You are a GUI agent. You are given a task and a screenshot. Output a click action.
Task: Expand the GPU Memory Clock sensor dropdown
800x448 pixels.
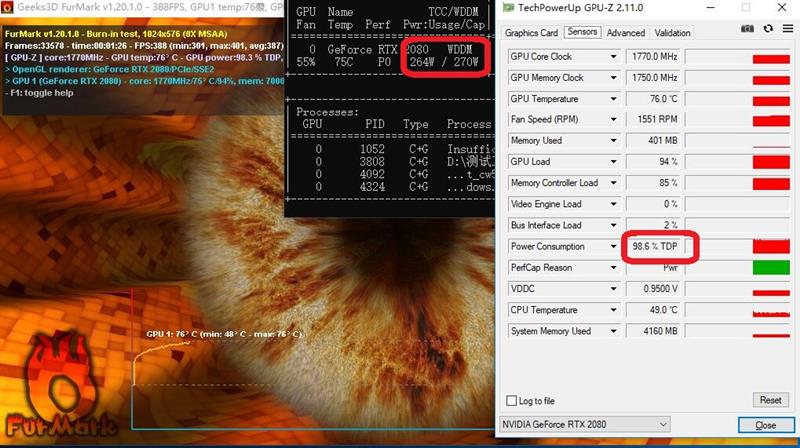613,78
